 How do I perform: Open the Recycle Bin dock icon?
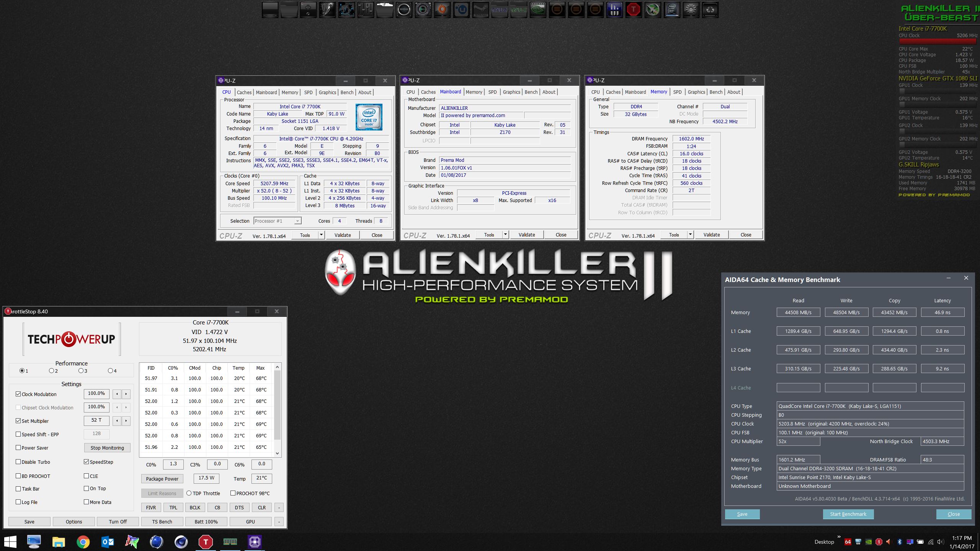tap(710, 10)
